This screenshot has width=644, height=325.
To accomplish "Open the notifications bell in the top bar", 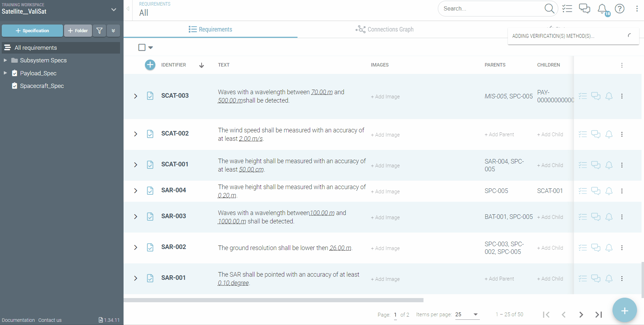I will 602,9.
